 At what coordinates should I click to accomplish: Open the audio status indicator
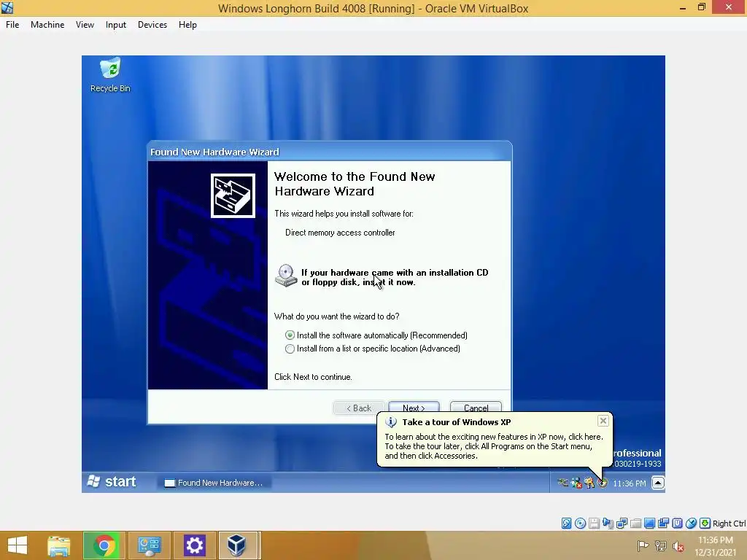point(608,524)
